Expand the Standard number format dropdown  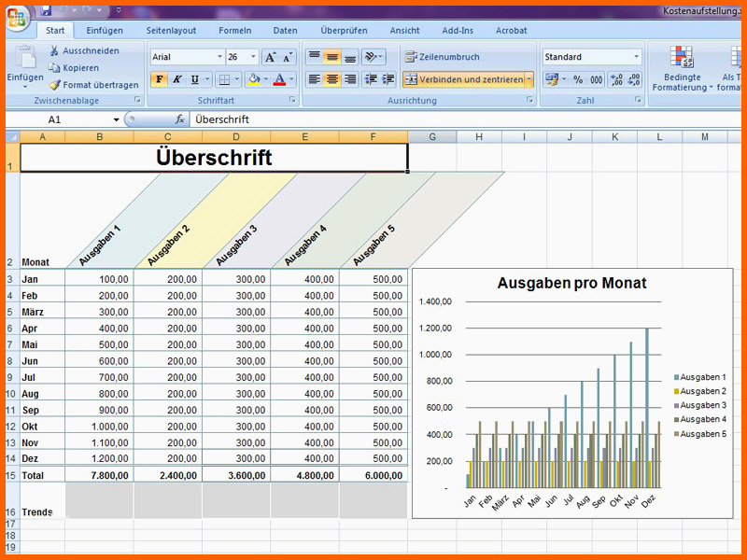[x=637, y=57]
